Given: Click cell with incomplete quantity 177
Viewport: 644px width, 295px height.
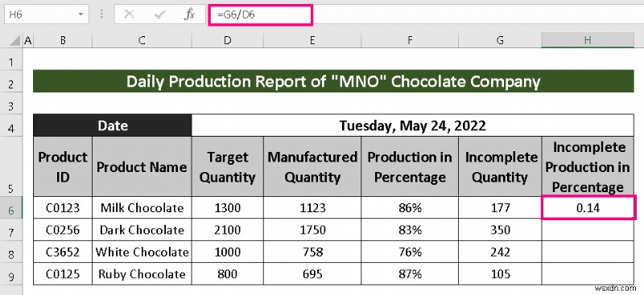Looking at the screenshot, I should [x=500, y=207].
